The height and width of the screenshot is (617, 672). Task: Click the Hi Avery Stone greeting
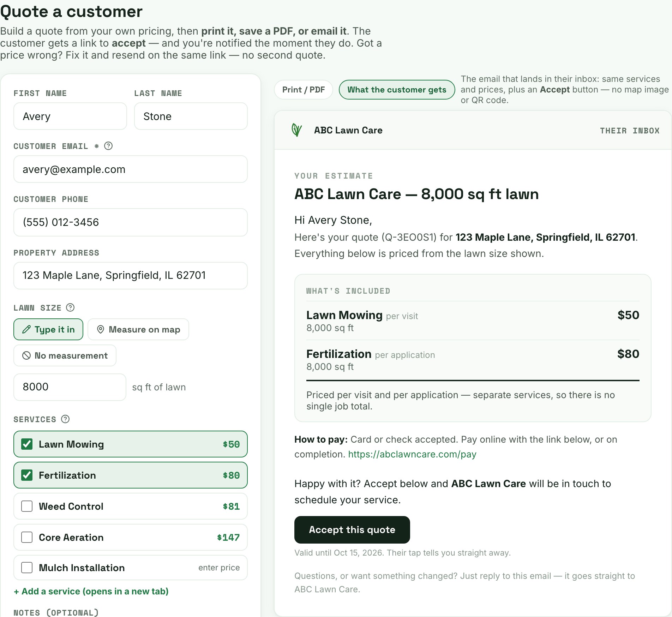click(333, 220)
